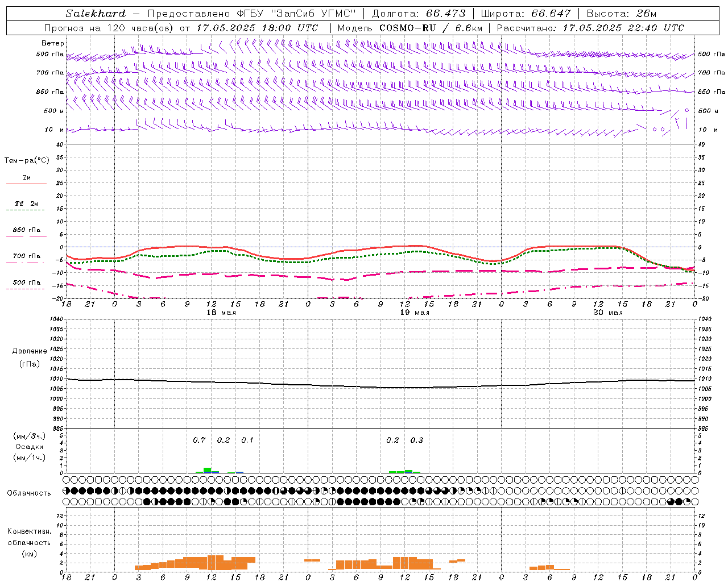Image resolution: width=728 pixels, height=582 pixels.
Task: Click the station name Salekhard in the title
Action: tap(96, 14)
